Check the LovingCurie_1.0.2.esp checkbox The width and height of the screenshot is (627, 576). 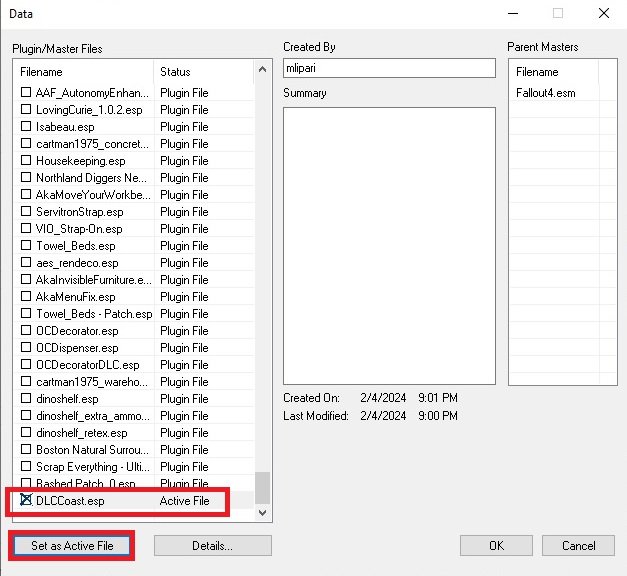pyautogui.click(x=27, y=110)
